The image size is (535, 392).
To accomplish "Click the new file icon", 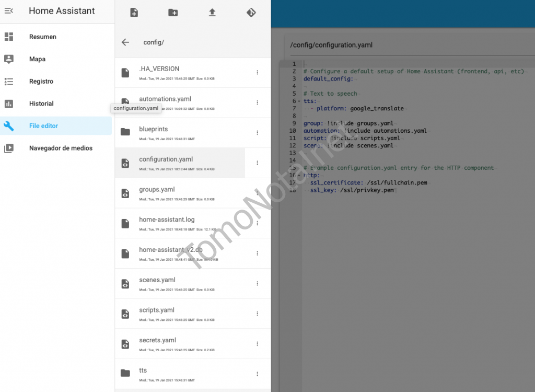I will pyautogui.click(x=134, y=13).
